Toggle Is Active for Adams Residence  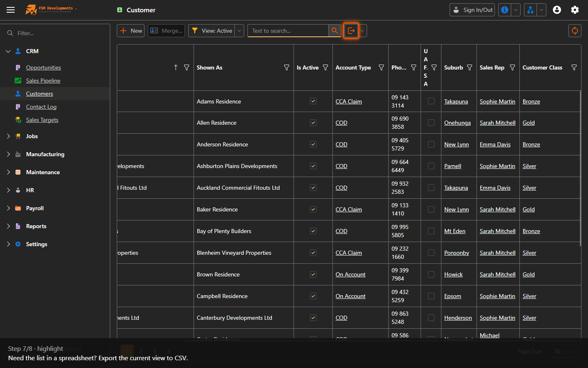313,101
